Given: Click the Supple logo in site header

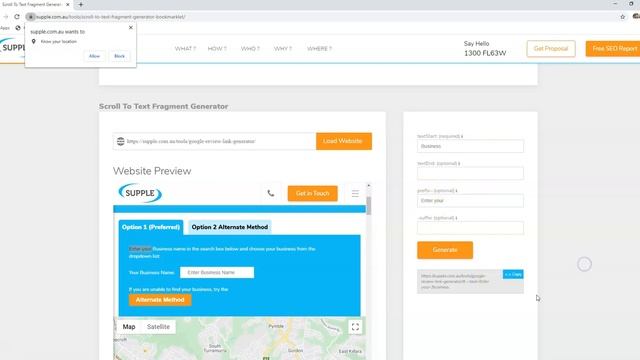Looking at the screenshot, I should tap(12, 48).
